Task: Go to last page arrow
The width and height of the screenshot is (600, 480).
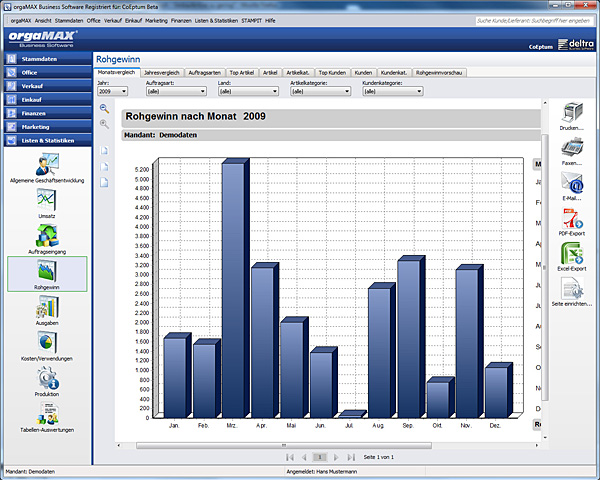Action: pos(351,457)
